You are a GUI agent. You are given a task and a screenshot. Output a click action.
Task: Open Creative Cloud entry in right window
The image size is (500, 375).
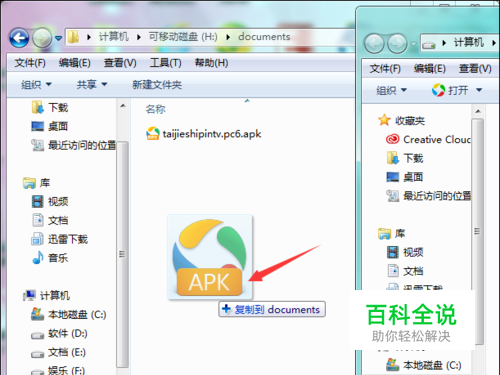coord(428,139)
